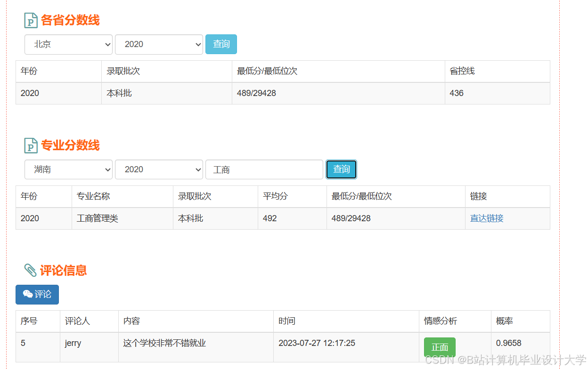Click 时间 column header
Image resolution: width=588 pixels, height=369 pixels.
[x=287, y=321]
